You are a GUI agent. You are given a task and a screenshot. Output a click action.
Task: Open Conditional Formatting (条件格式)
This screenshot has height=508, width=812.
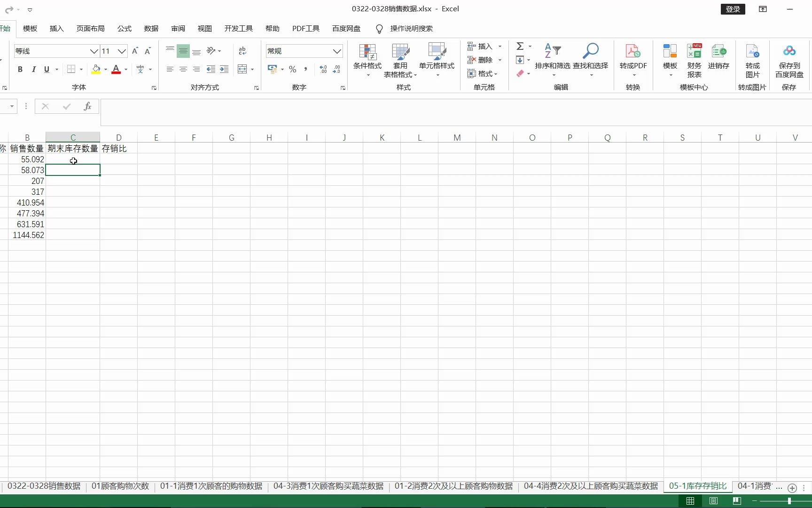[367, 60]
